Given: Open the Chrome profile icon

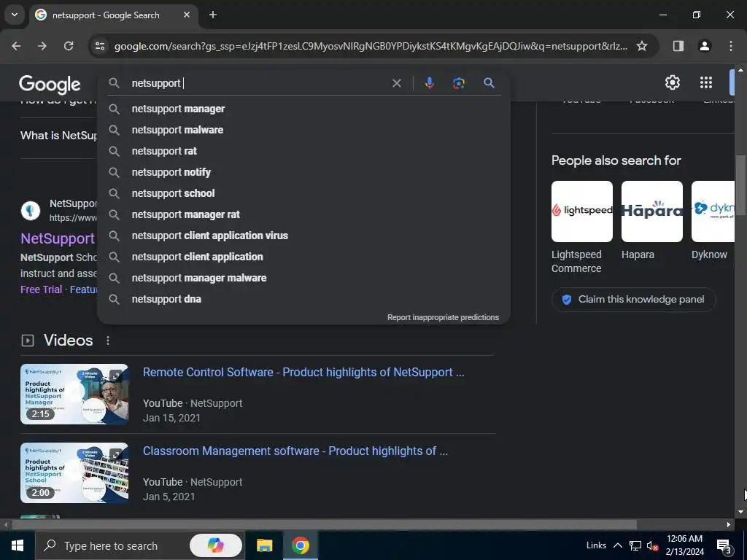Looking at the screenshot, I should pos(704,46).
